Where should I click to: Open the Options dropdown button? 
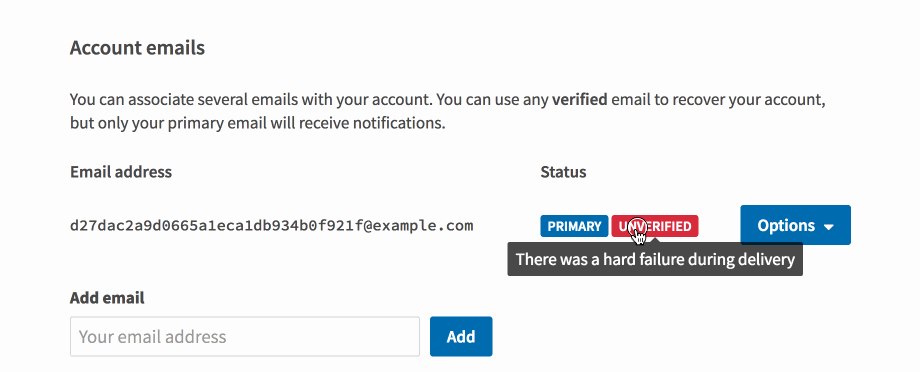[795, 225]
